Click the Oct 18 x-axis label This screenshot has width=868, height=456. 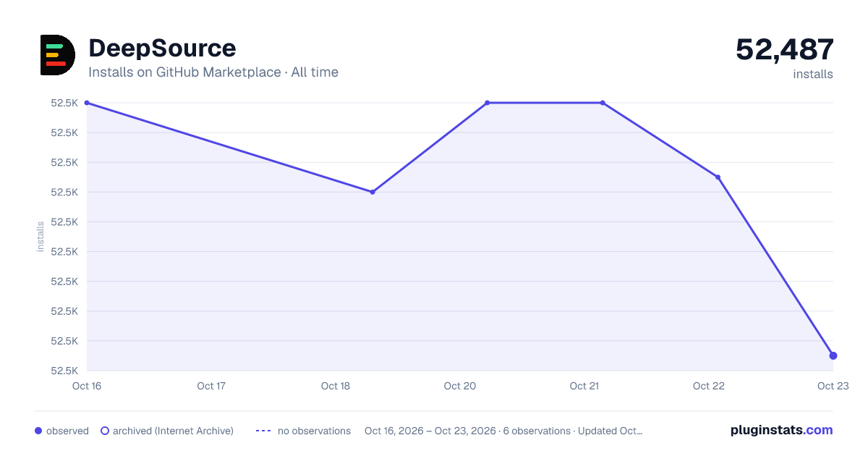point(336,386)
